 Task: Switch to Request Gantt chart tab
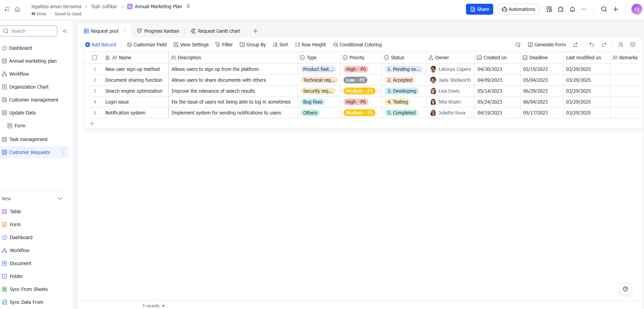pos(215,31)
